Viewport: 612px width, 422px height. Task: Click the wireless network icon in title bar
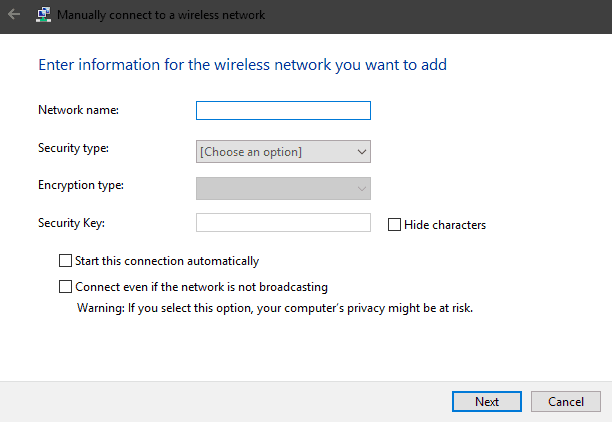44,15
